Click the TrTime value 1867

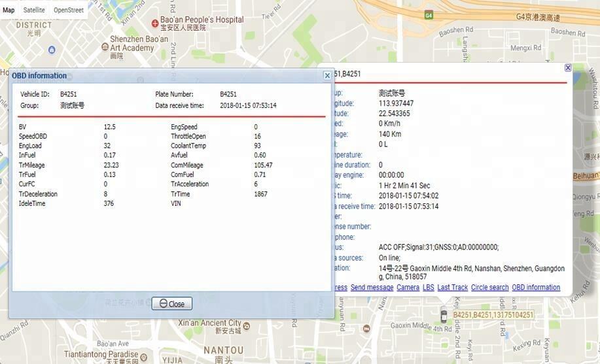pos(260,194)
